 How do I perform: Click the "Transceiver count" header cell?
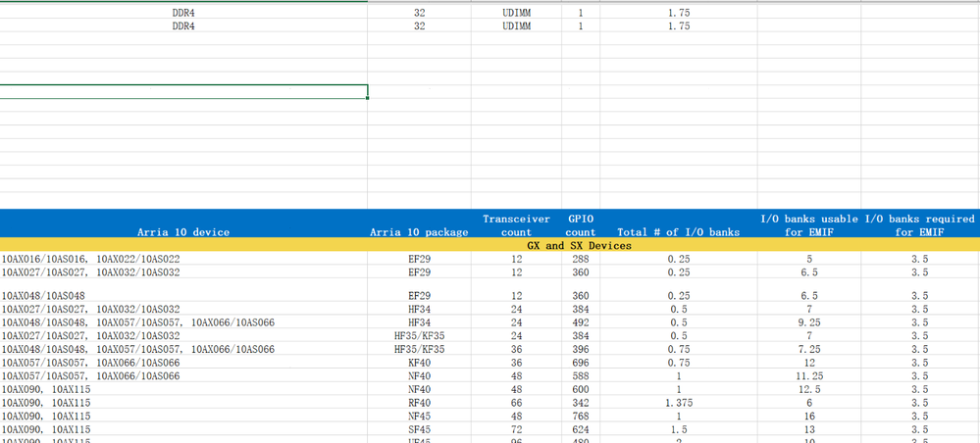(516, 225)
